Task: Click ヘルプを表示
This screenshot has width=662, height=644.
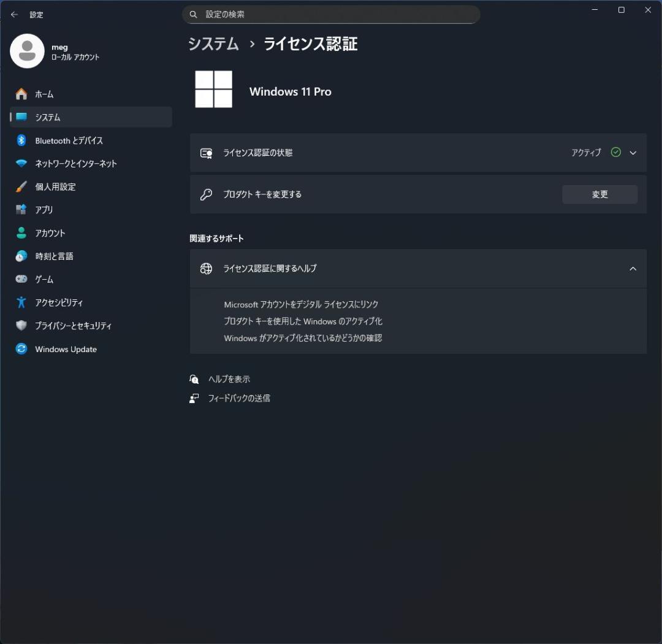Action: tap(227, 379)
